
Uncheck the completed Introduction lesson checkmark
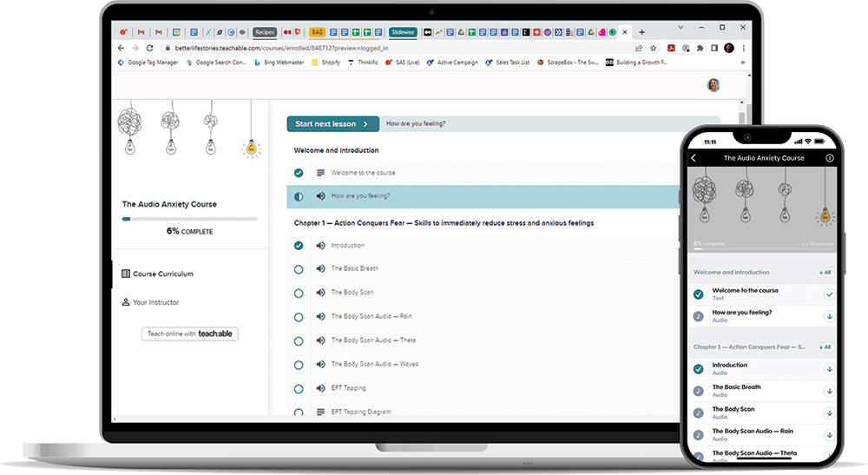click(x=299, y=246)
